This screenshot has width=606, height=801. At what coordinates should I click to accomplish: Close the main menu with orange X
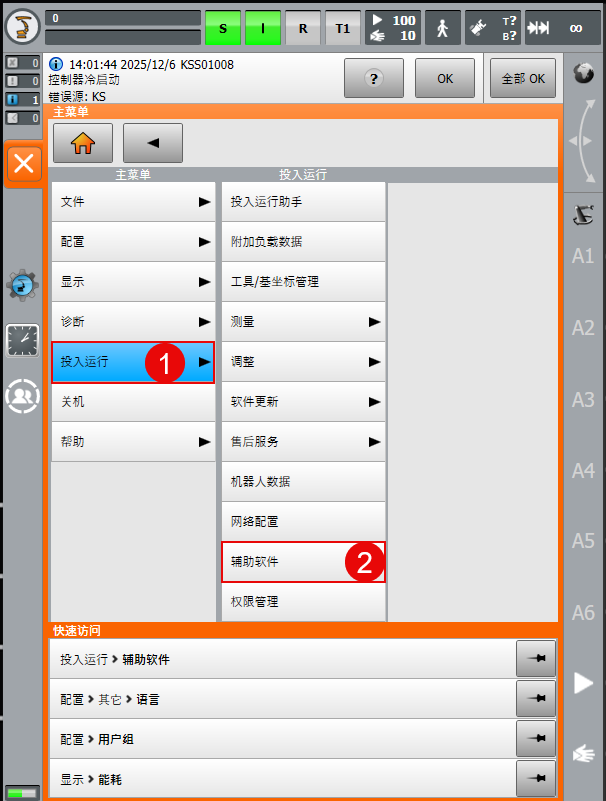24,164
